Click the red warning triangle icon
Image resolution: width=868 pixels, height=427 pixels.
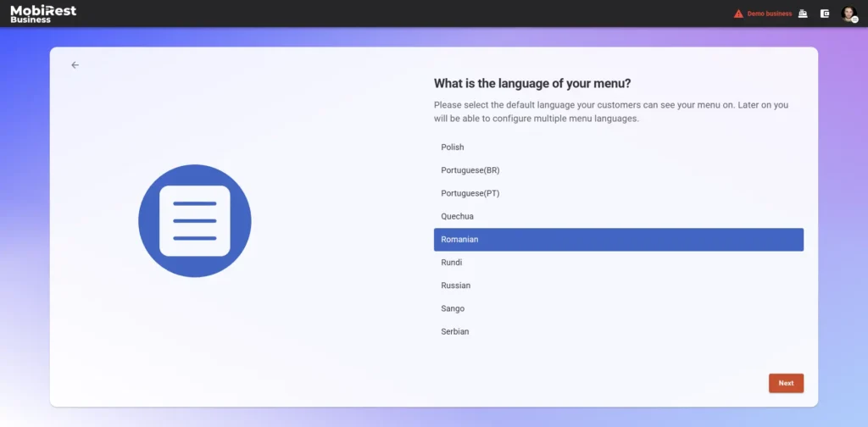(738, 14)
